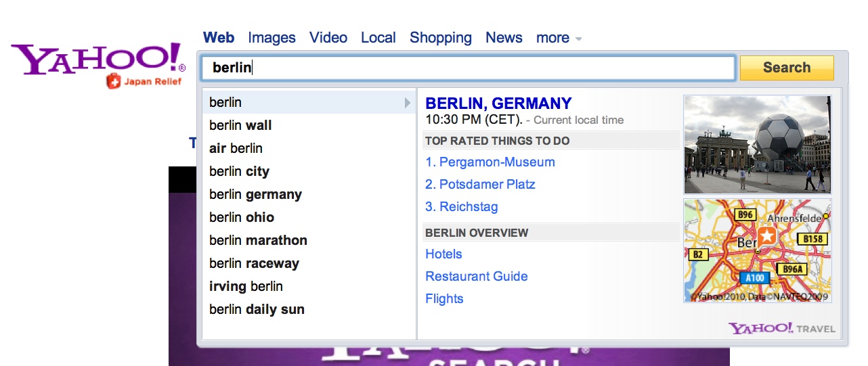Select the 'air berlin' suggestion
This screenshot has height=366, width=868.
(309, 149)
